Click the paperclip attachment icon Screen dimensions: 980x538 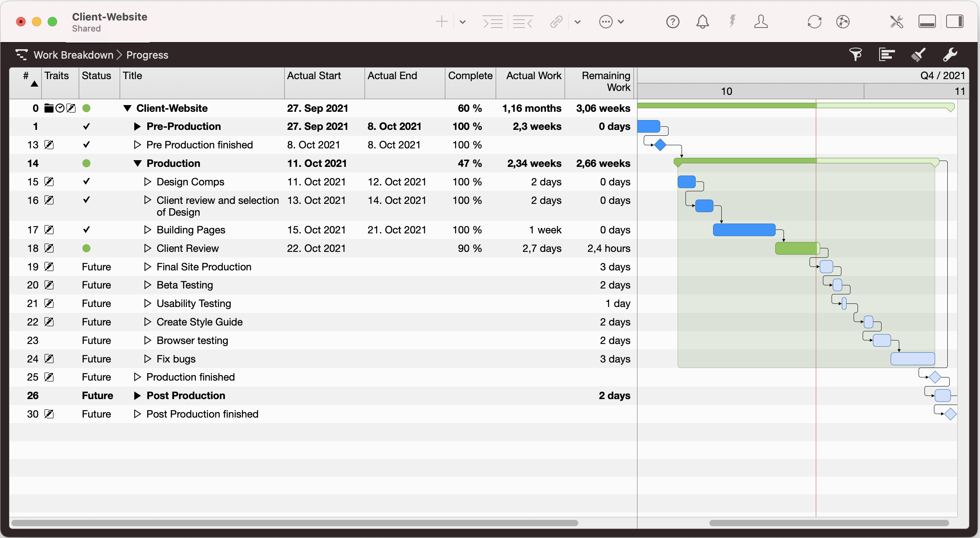[556, 22]
